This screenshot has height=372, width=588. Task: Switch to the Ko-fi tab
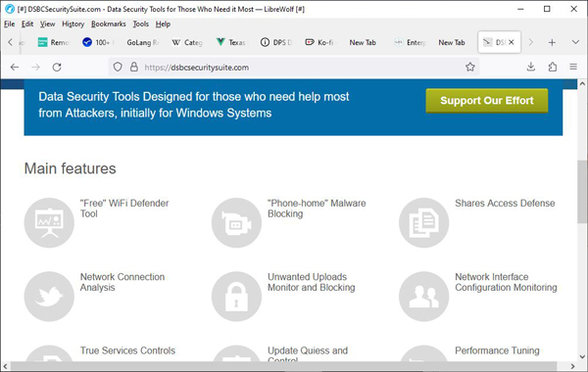(x=320, y=42)
